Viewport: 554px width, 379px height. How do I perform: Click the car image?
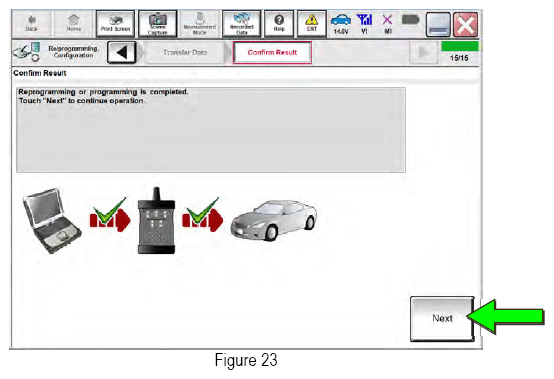pyautogui.click(x=274, y=220)
